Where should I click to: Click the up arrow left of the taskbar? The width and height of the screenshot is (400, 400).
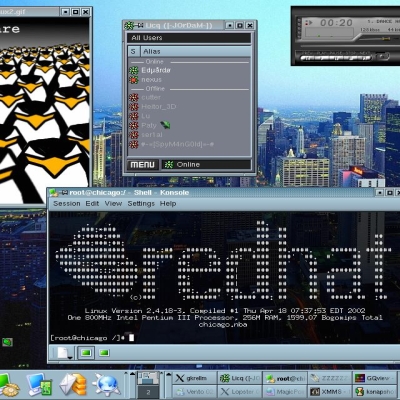click(x=168, y=375)
